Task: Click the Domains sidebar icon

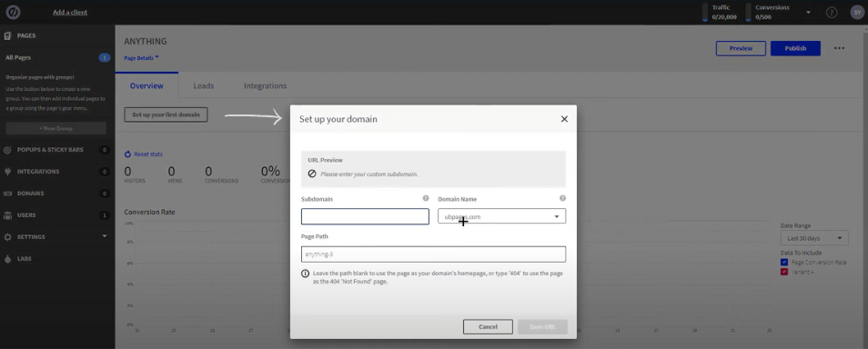Action: 8,194
